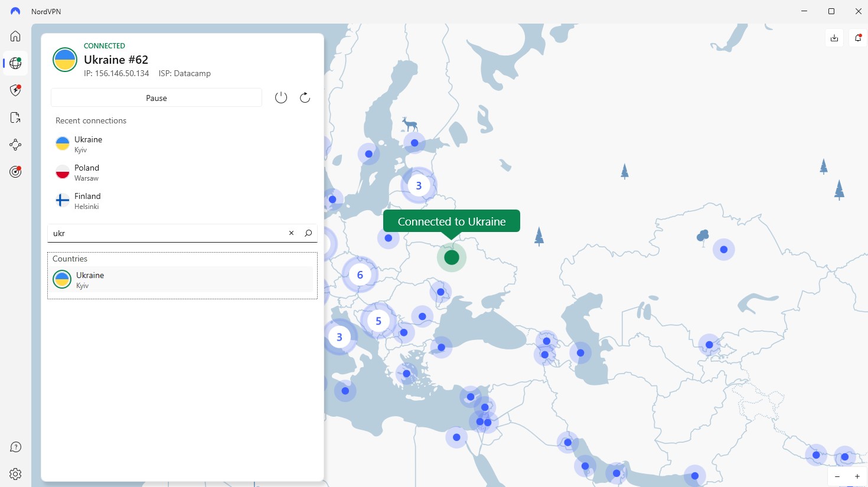Viewport: 868px width, 487px height.
Task: Click the Connected to Ukraine tooltip
Action: coord(452,221)
